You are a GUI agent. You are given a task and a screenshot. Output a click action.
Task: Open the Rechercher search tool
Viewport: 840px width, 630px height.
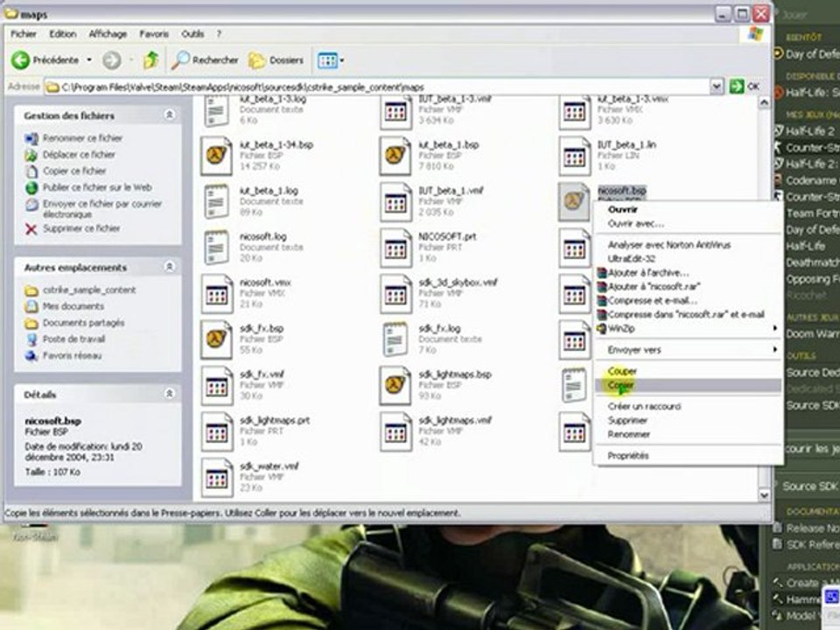point(205,60)
